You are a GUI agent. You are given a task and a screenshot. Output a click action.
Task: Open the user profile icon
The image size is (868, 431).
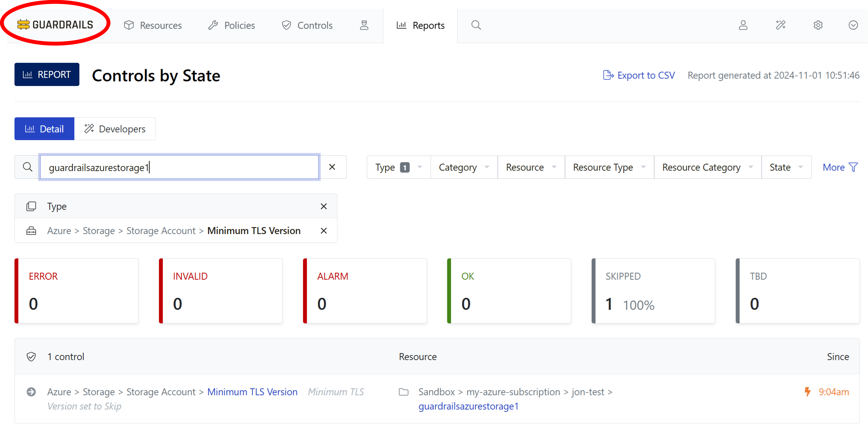point(743,25)
